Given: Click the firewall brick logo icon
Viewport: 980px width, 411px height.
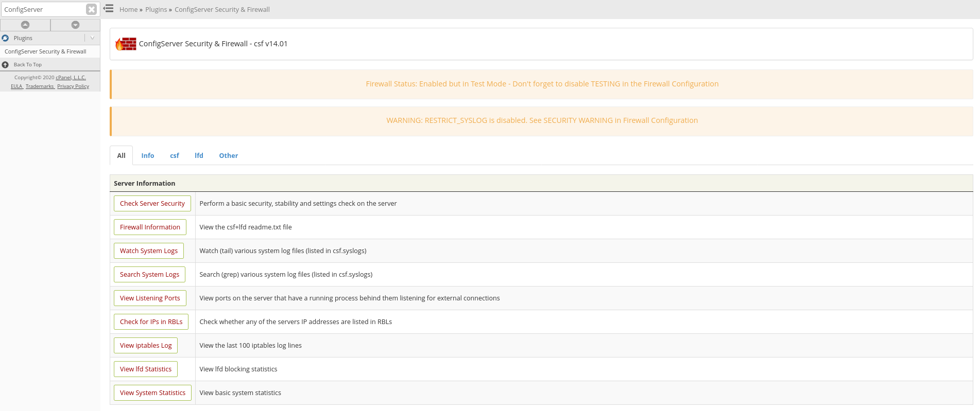Looking at the screenshot, I should point(126,44).
